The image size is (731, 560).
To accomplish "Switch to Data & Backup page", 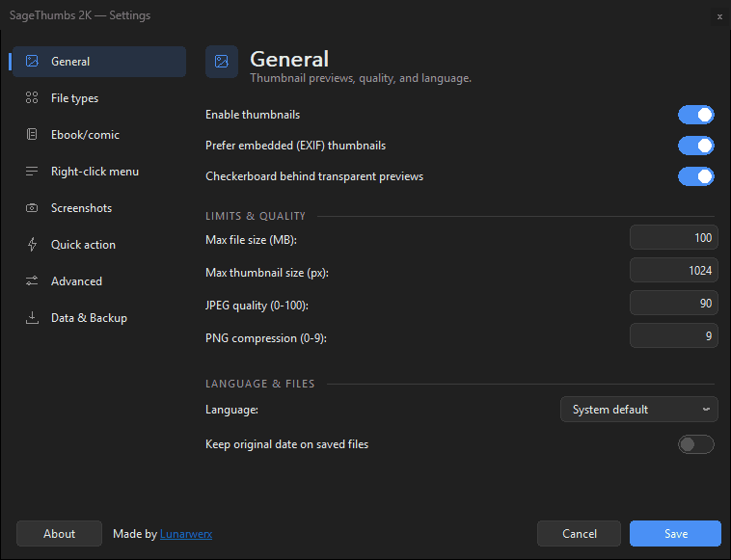I will (x=99, y=318).
